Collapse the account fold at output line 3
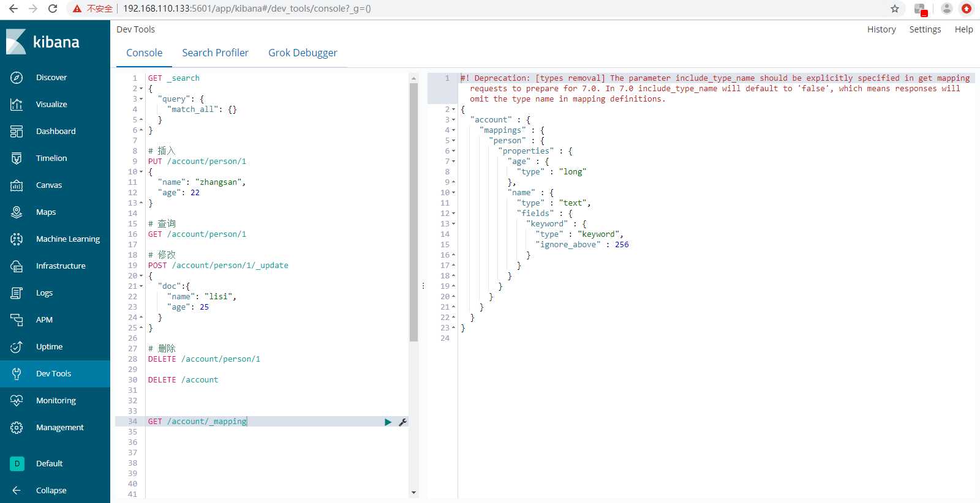Viewport: 980px width, 503px height. click(x=454, y=120)
